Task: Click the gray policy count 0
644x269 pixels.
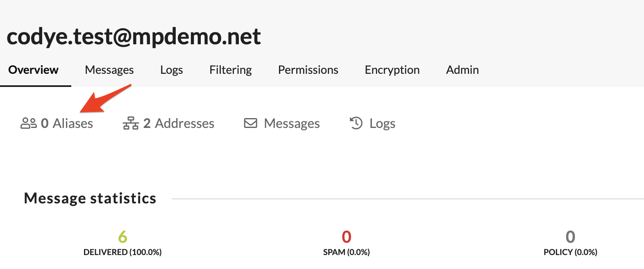Action: point(570,237)
